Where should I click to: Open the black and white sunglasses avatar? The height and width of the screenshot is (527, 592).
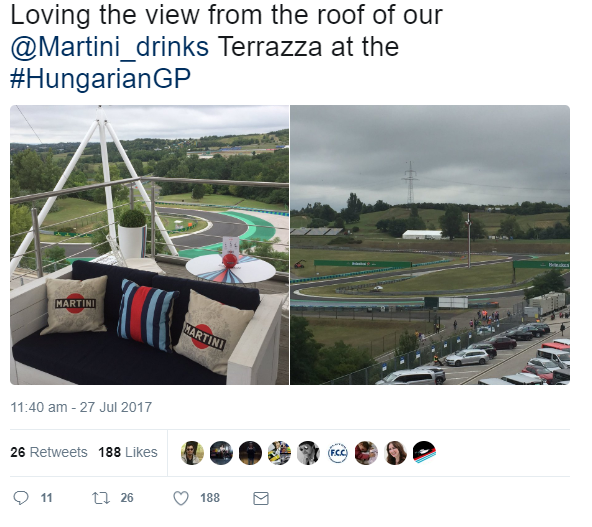point(308,453)
